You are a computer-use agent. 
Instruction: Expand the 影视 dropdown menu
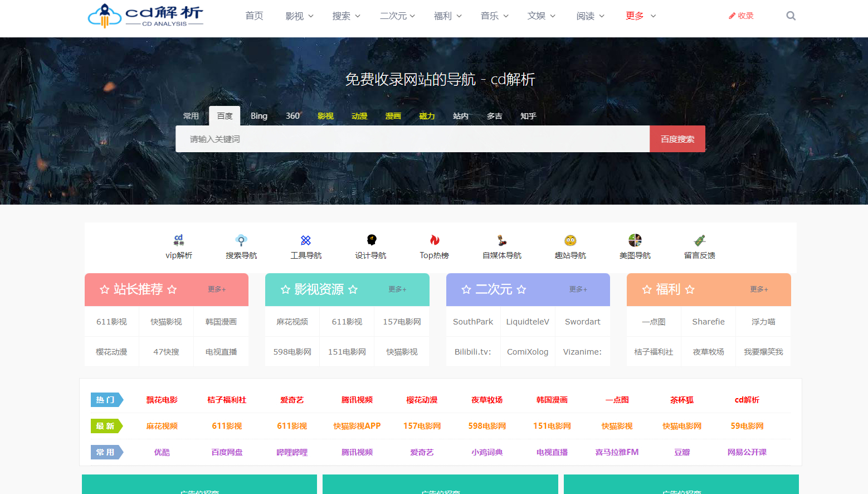tap(299, 16)
